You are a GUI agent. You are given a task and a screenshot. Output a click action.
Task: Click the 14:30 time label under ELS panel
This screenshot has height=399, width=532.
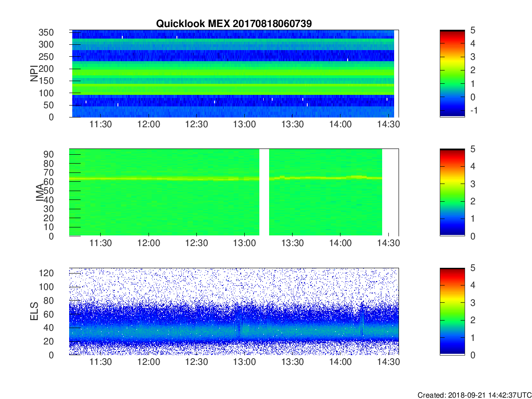tap(388, 362)
